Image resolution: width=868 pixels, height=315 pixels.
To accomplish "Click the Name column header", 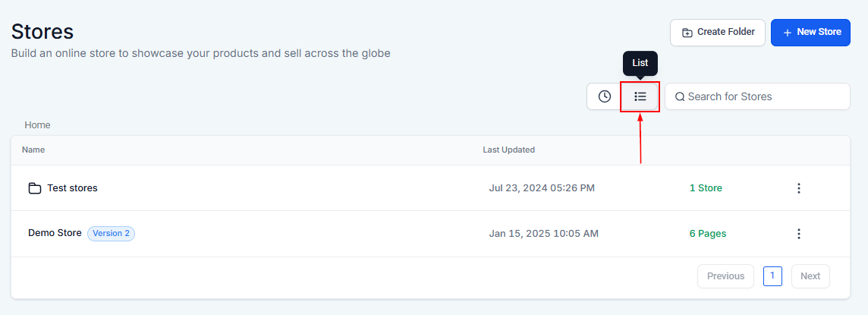I will tap(33, 150).
